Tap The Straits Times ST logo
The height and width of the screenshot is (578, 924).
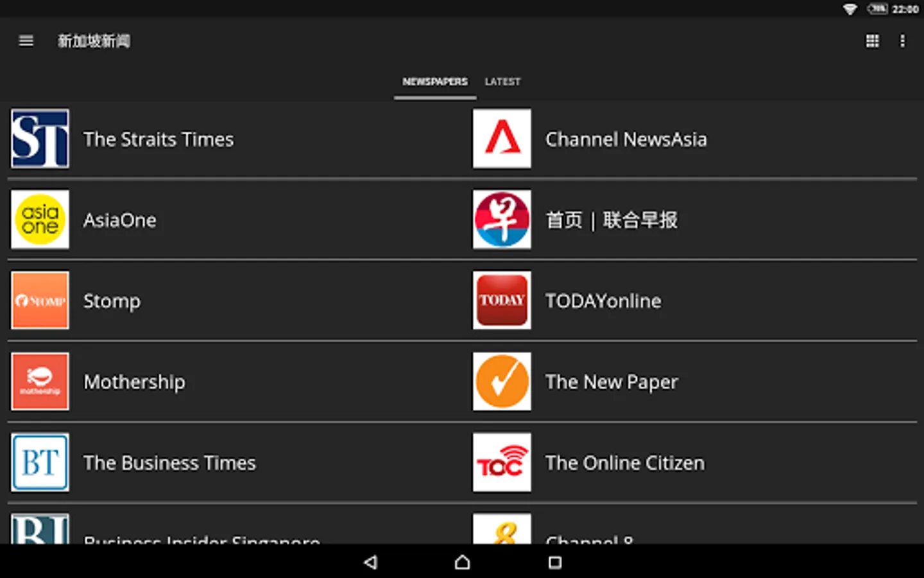40,139
